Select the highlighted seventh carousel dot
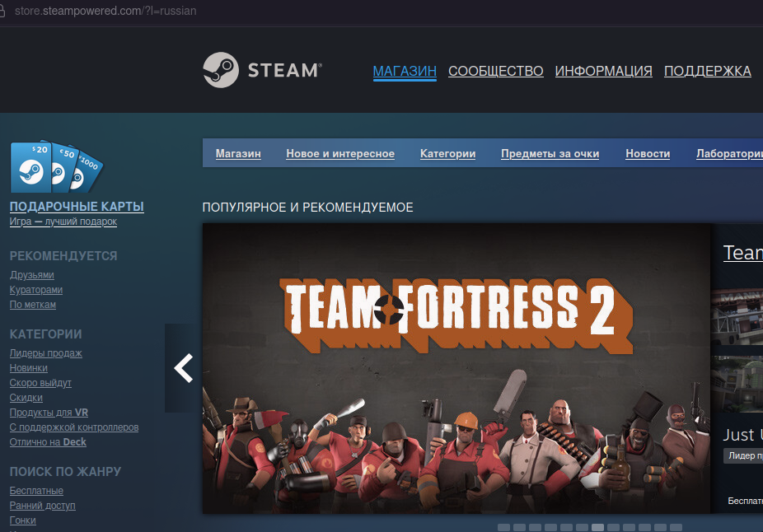The height and width of the screenshot is (532, 763). (597, 527)
